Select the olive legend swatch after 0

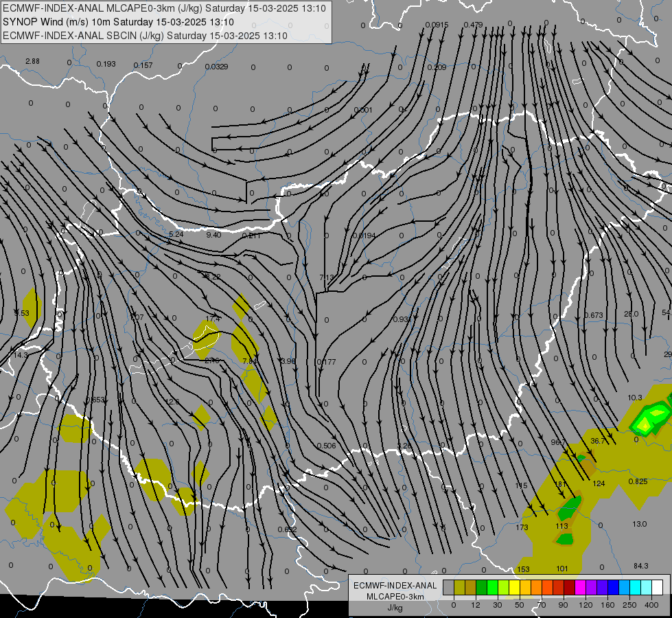coord(459,587)
